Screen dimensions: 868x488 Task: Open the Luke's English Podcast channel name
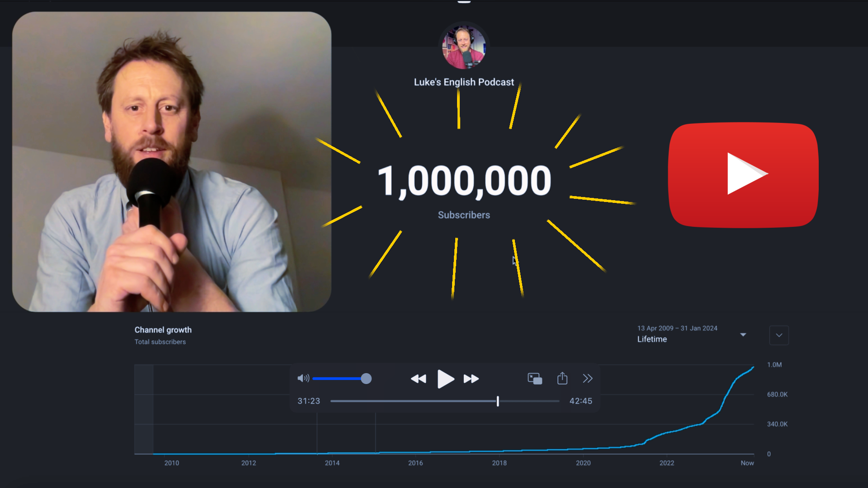(464, 82)
